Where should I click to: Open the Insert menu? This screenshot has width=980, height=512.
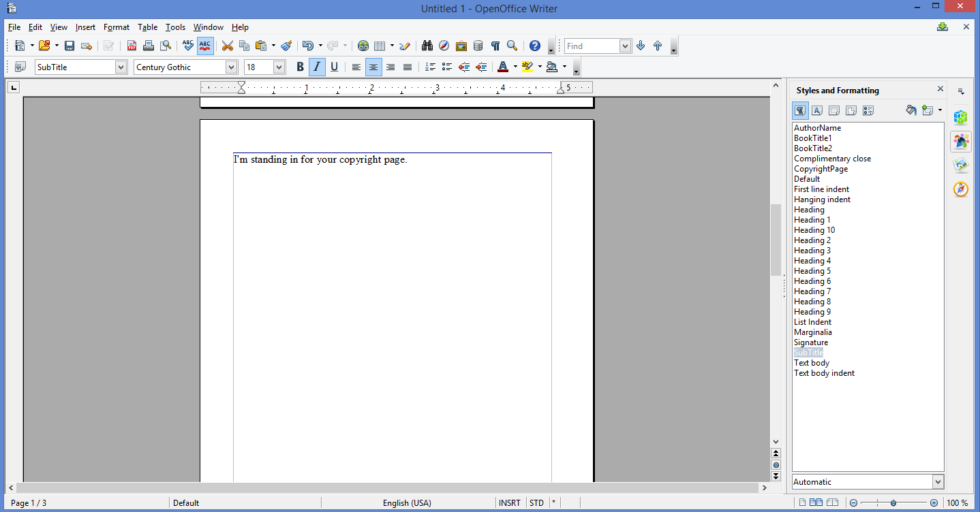tap(85, 27)
